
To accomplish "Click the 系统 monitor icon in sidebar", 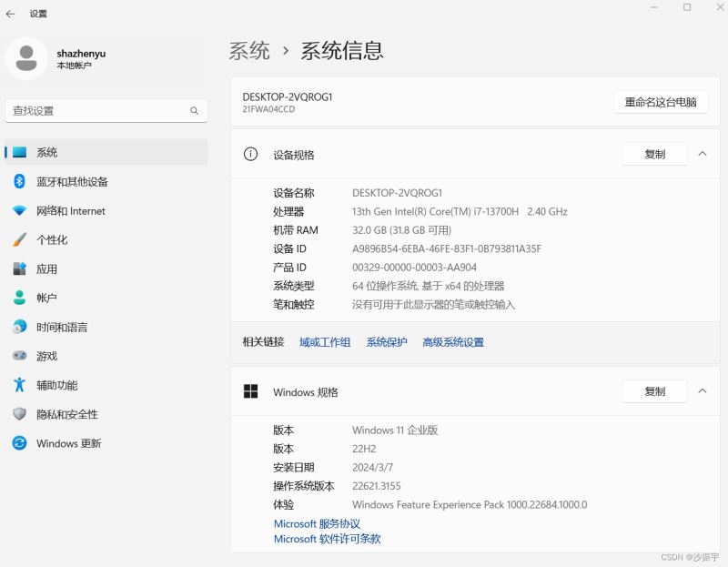I will [x=19, y=152].
